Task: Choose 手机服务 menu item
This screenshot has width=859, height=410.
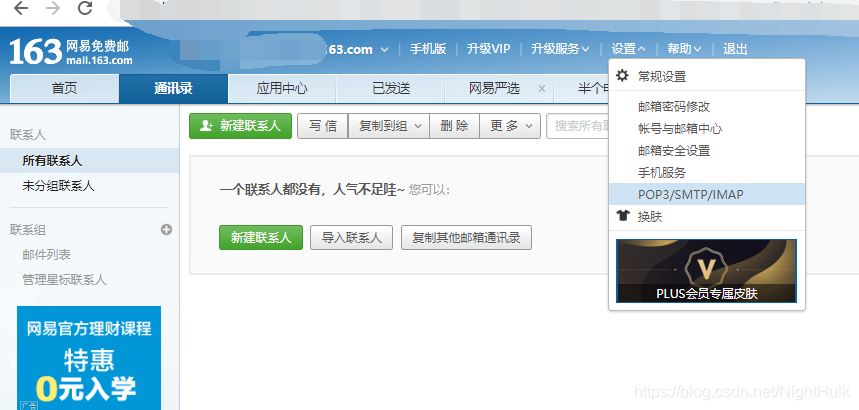Action: point(707,172)
